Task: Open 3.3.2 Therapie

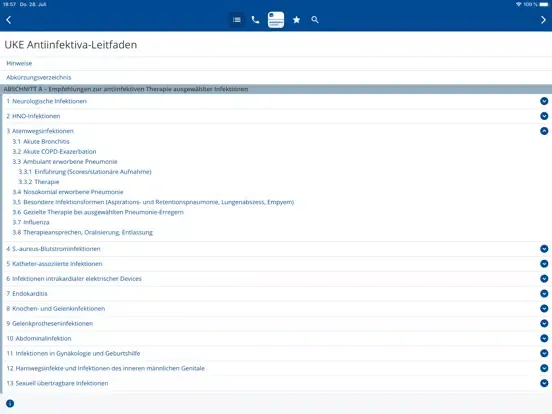Action: tap(39, 182)
